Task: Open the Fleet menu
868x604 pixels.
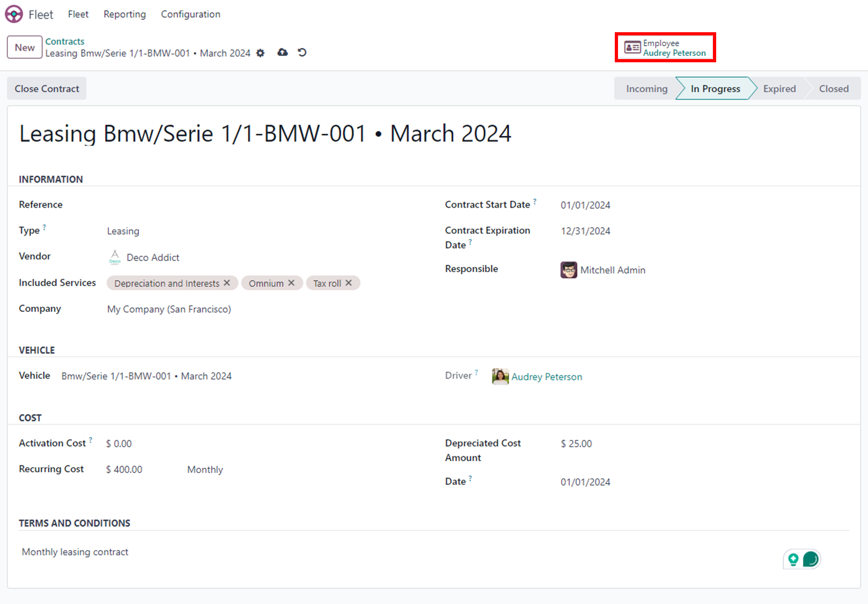Action: tap(78, 14)
